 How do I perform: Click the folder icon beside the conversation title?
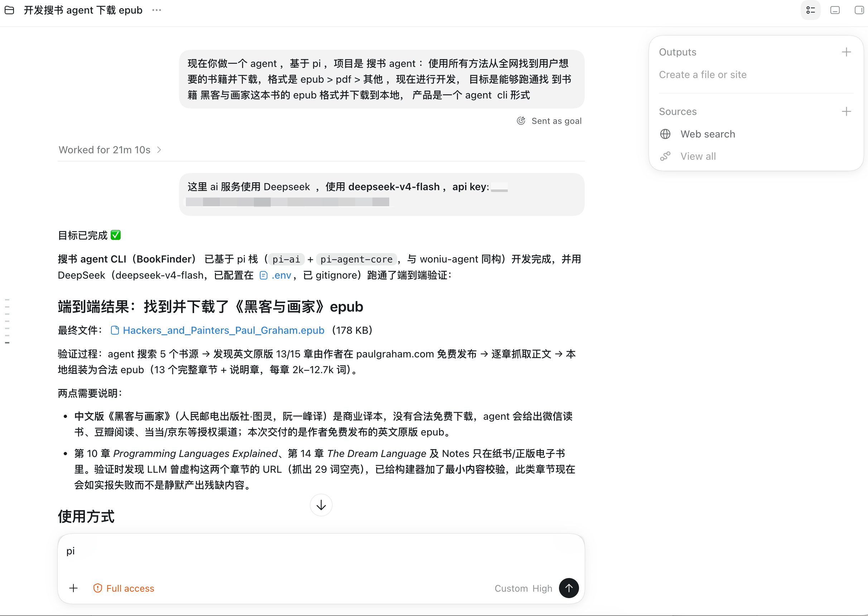9,10
